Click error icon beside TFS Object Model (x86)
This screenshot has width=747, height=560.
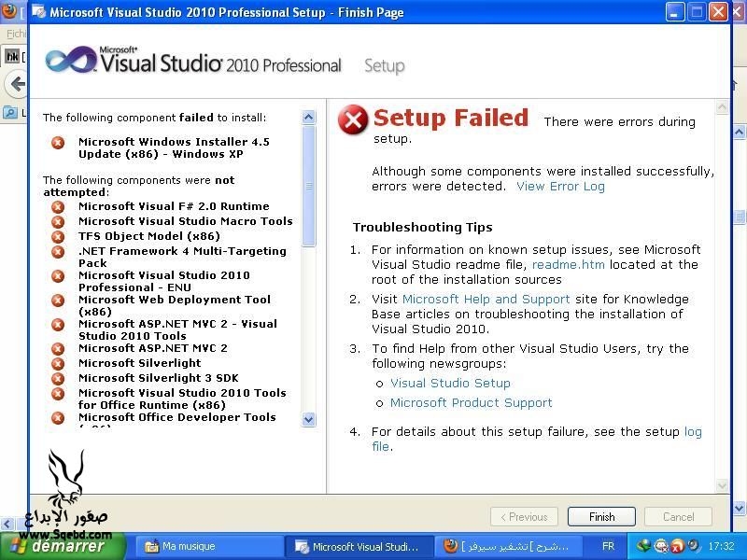[58, 236]
